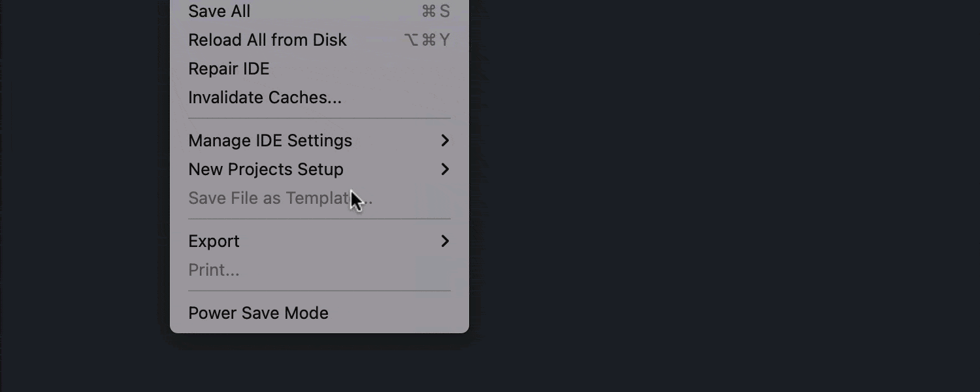980x392 pixels.
Task: Trigger the Export menu entry
Action: click(x=214, y=241)
